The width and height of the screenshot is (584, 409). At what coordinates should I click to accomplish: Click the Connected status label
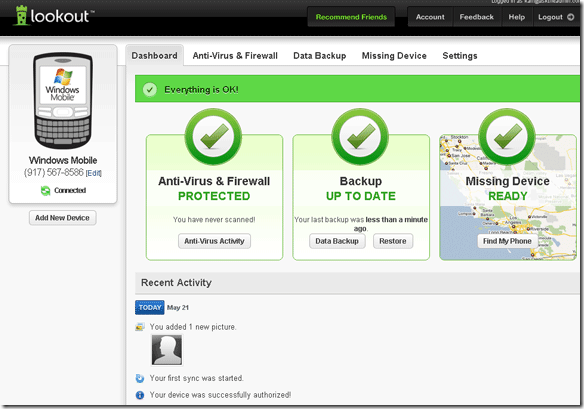70,190
